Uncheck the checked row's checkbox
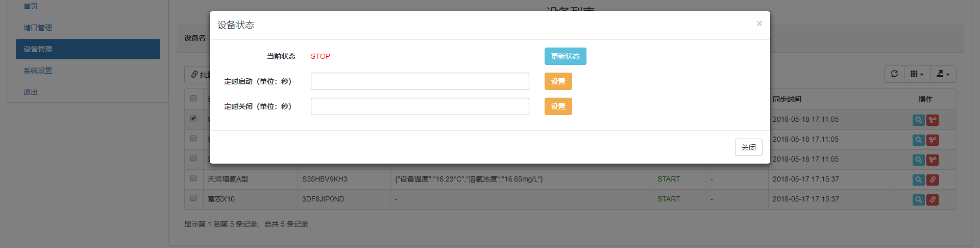 193,118
